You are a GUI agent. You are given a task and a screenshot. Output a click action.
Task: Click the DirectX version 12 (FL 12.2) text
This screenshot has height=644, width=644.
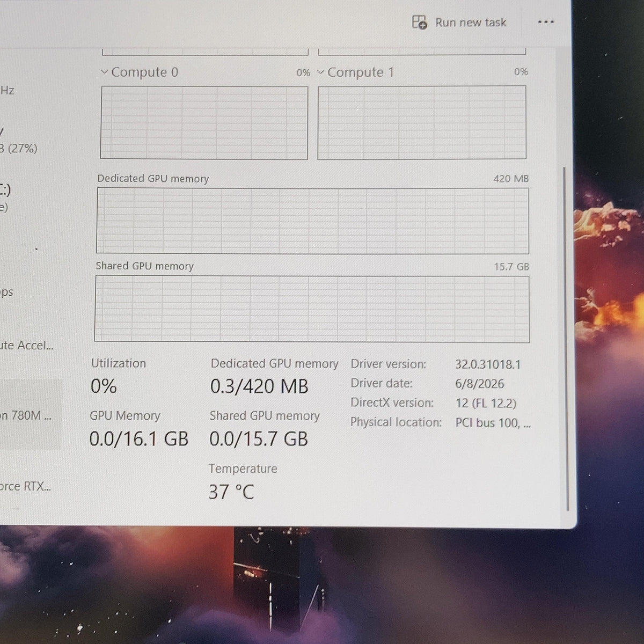coord(486,403)
